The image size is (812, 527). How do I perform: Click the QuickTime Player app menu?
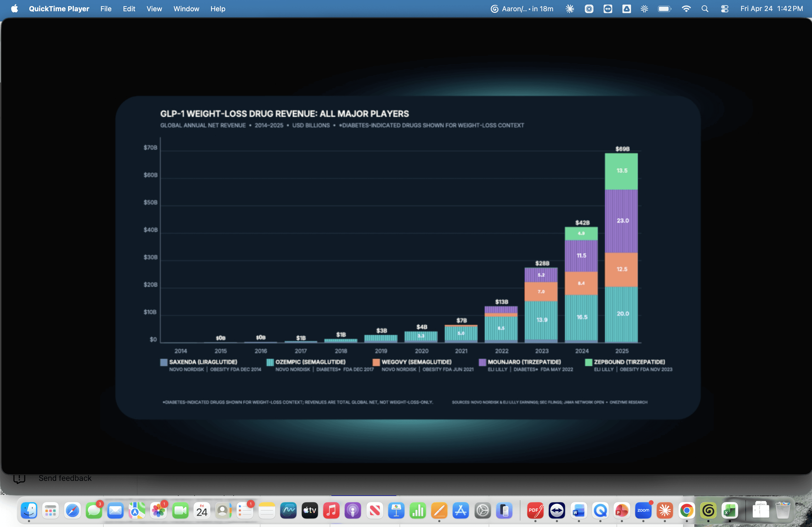[x=59, y=9]
